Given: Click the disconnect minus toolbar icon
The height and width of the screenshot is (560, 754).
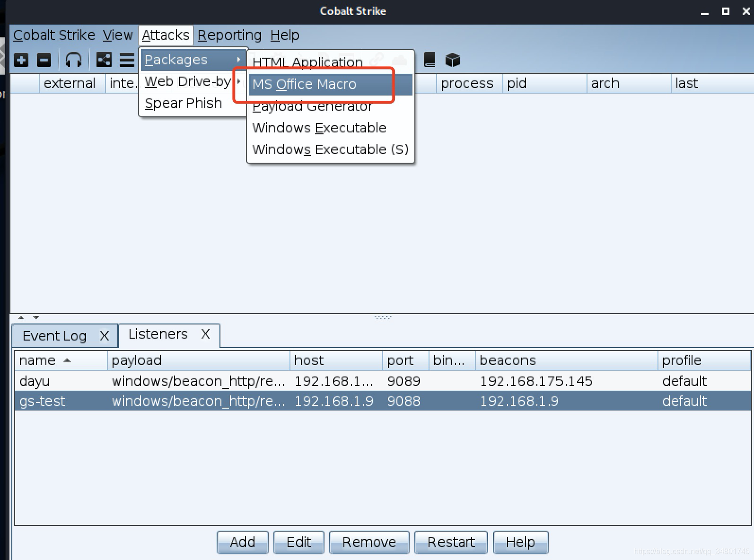Looking at the screenshot, I should pyautogui.click(x=44, y=60).
